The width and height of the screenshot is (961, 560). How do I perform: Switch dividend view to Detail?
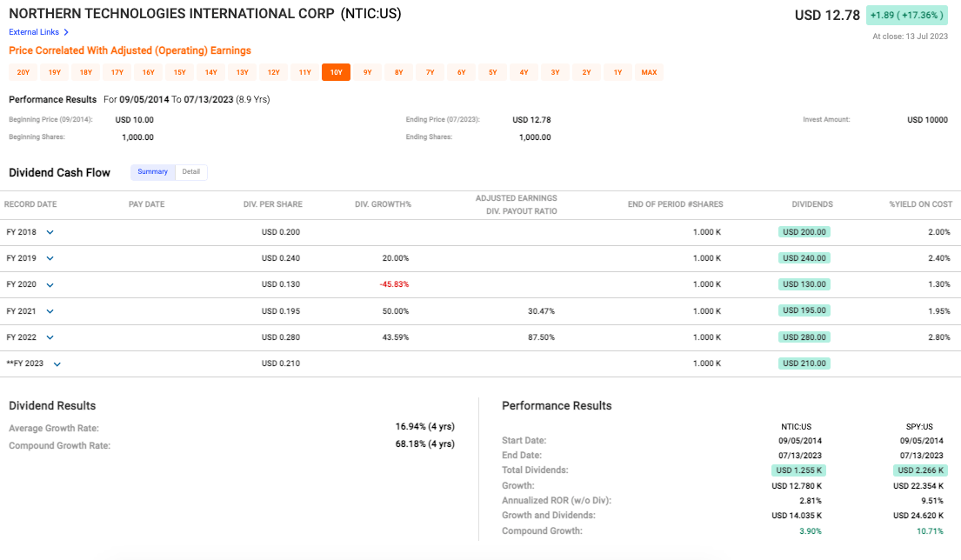pyautogui.click(x=191, y=172)
